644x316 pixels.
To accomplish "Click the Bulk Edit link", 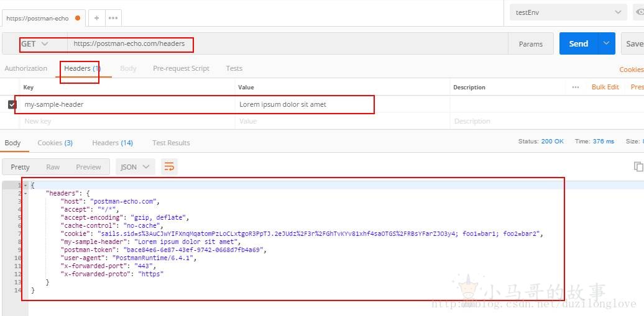I will click(x=605, y=87).
